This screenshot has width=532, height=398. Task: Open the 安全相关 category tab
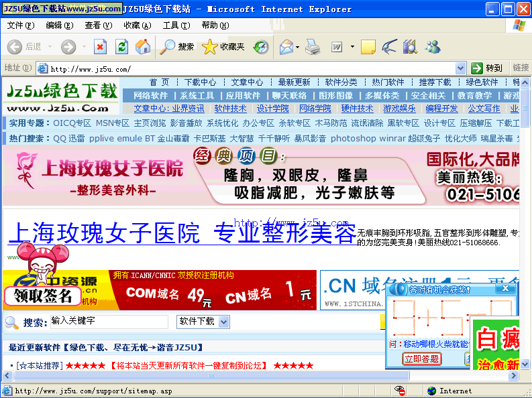(428, 96)
